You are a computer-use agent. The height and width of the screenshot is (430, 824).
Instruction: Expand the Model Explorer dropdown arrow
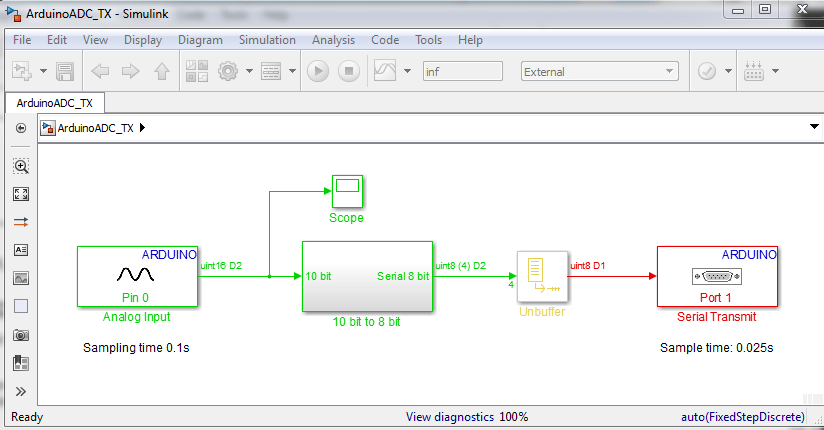click(x=293, y=71)
